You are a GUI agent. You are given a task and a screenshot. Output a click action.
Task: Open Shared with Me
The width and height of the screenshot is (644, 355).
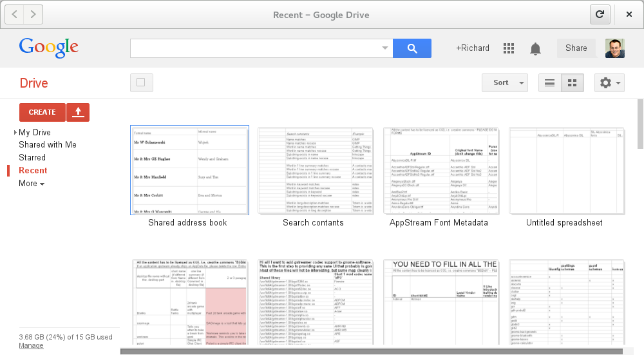[48, 144]
